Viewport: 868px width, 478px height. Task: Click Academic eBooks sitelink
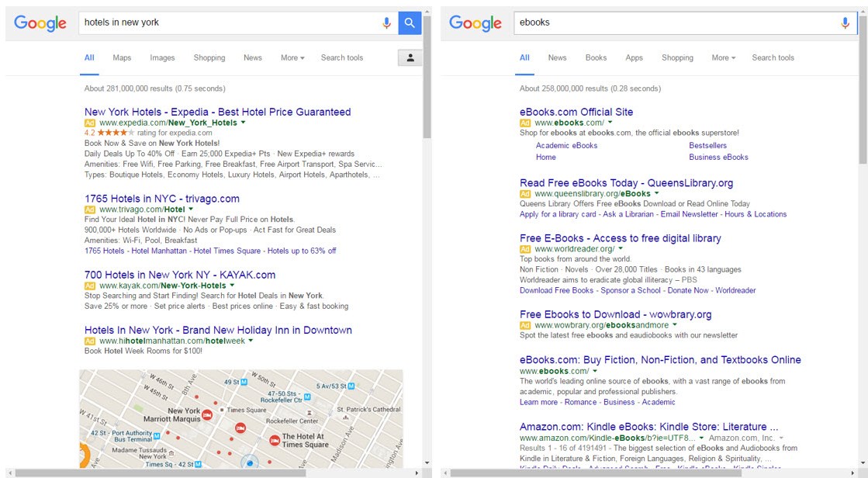click(x=566, y=146)
